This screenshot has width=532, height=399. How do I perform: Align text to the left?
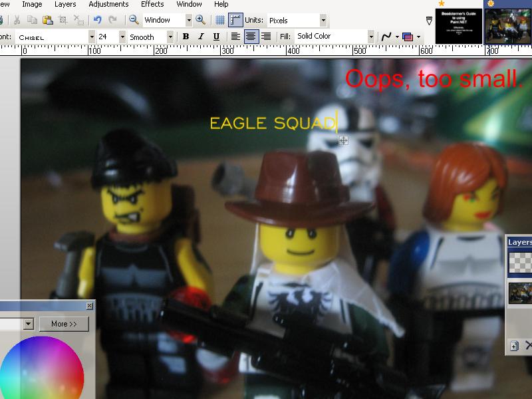235,37
